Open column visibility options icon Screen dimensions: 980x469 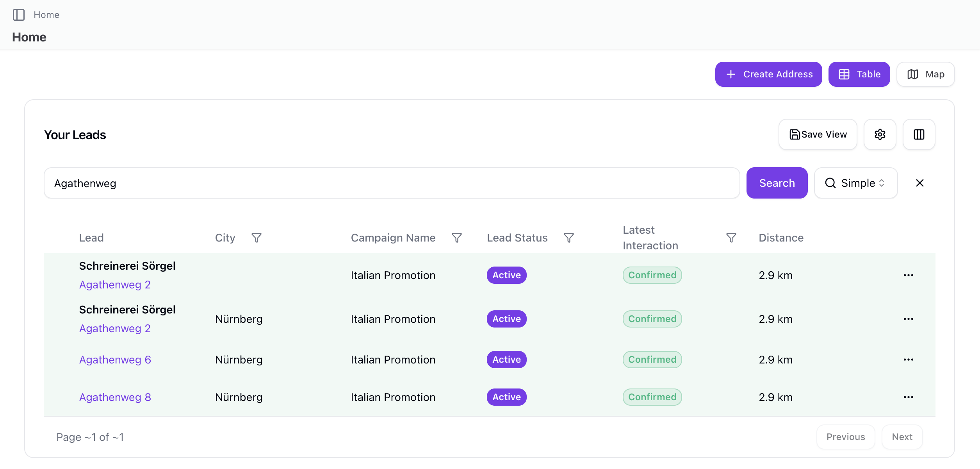[919, 134]
